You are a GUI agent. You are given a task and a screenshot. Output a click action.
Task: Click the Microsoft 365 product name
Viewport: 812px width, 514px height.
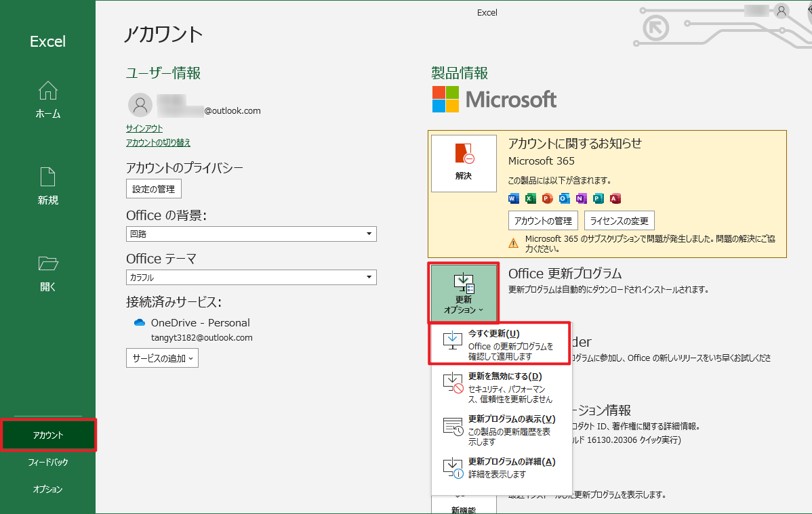(541, 161)
